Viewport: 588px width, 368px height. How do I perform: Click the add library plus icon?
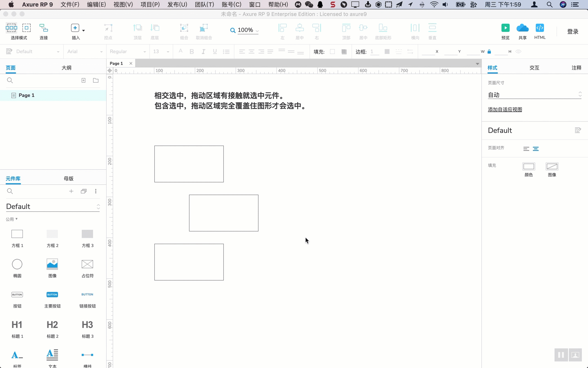click(71, 191)
